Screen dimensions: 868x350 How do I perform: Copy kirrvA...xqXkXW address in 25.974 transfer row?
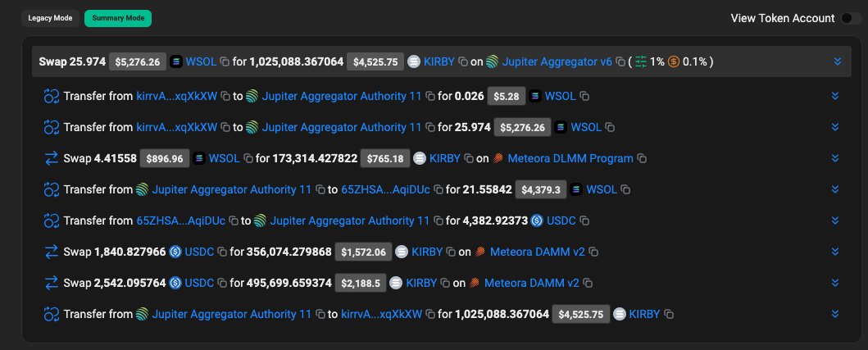click(x=225, y=127)
